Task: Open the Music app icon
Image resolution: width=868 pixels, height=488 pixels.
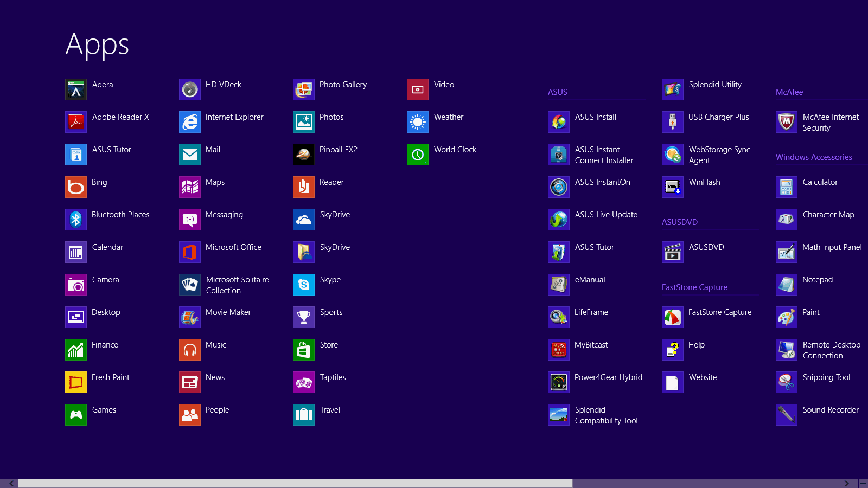Action: [190, 350]
